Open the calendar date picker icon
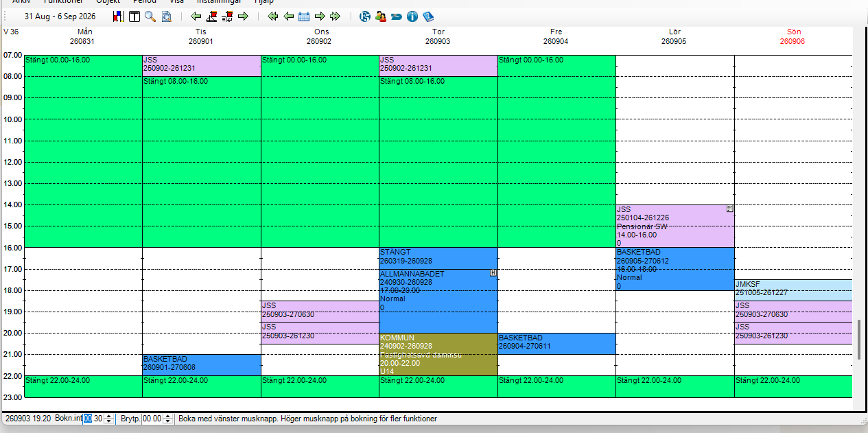Screen dimensions: 868x433 pos(304,16)
